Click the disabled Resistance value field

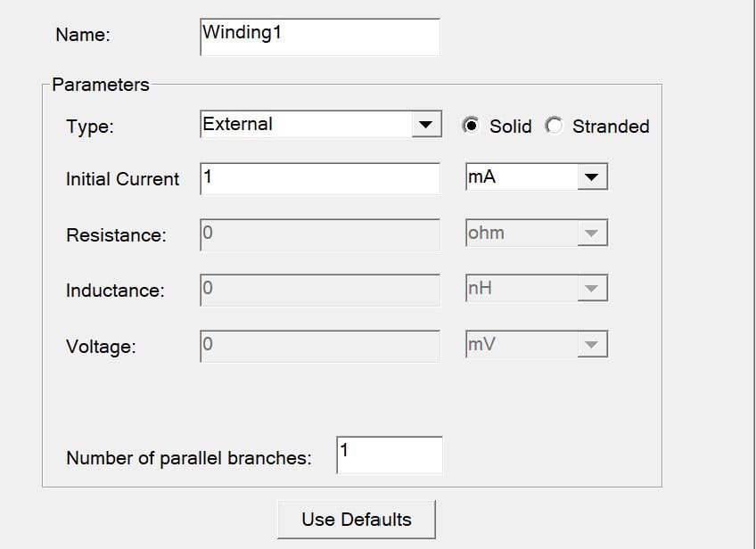pos(320,235)
